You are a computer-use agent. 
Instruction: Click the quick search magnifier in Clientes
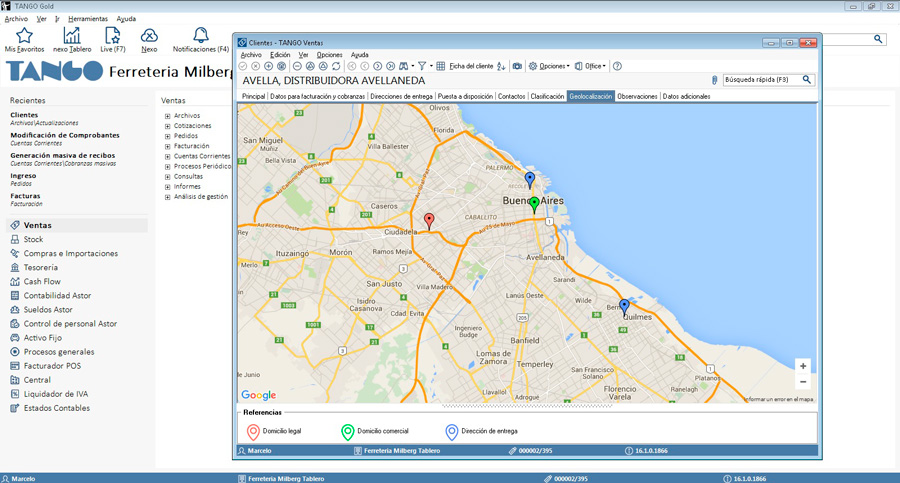pyautogui.click(x=806, y=80)
